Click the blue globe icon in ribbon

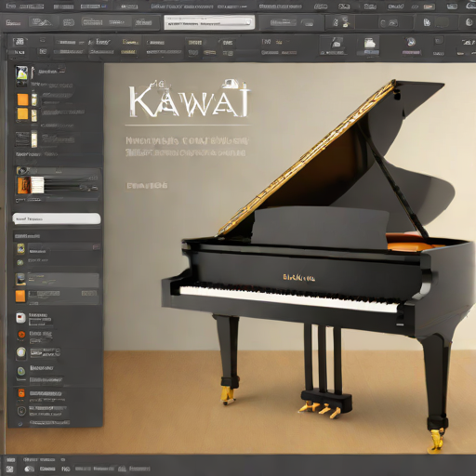[411, 42]
